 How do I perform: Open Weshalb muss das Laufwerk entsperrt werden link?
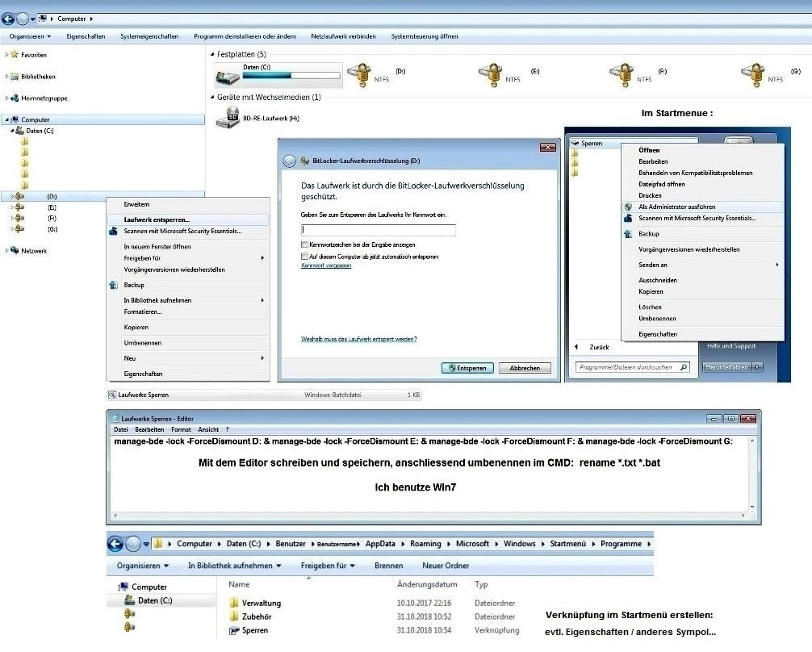click(x=359, y=339)
